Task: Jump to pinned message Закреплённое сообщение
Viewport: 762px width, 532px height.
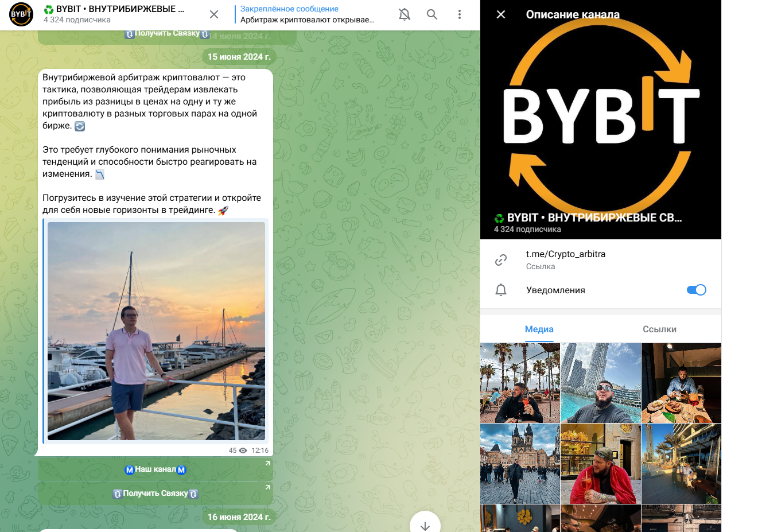Action: [x=307, y=14]
